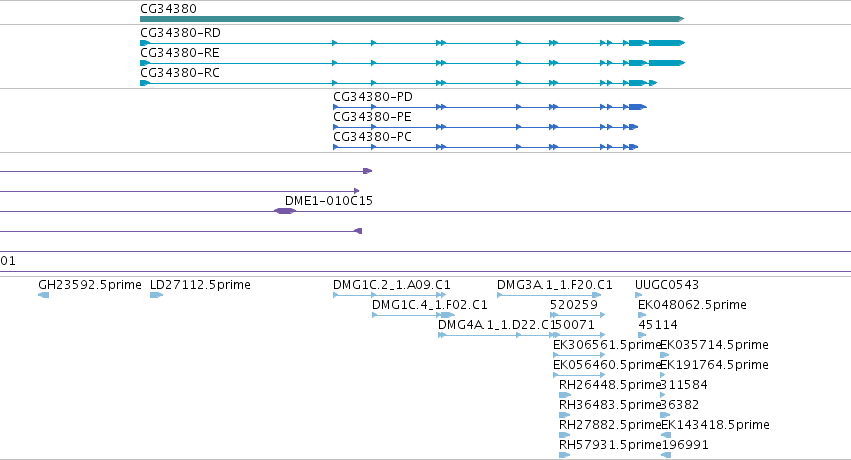Click the CG34380-RC transcript label

point(180,73)
